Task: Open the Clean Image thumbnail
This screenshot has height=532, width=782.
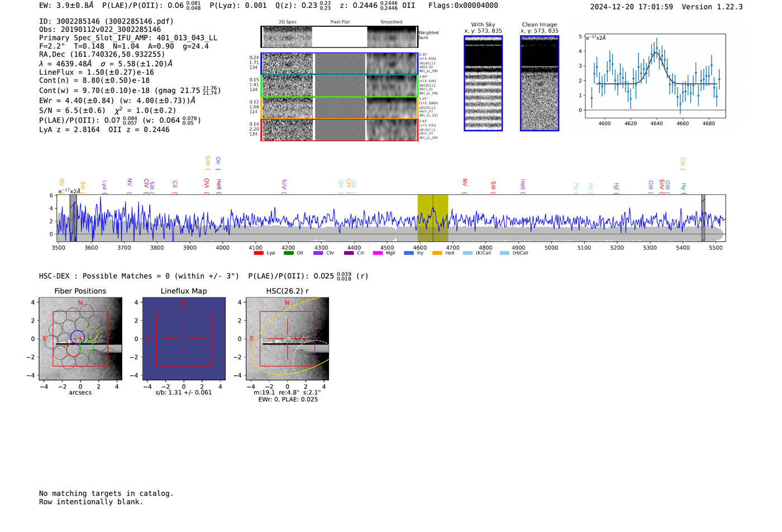Action: [540, 84]
